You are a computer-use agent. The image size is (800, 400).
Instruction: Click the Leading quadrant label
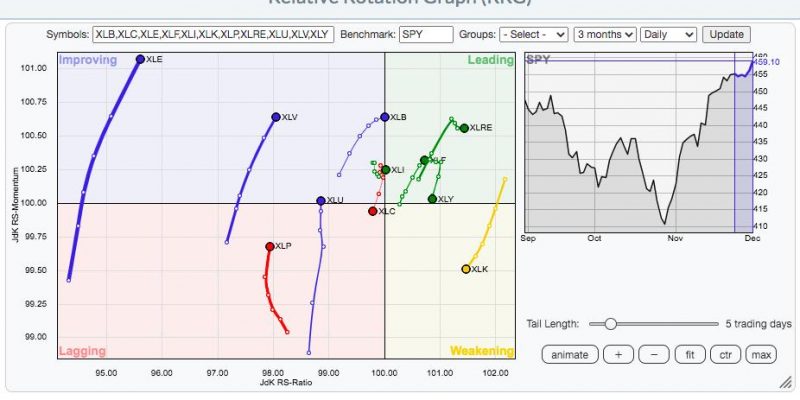click(491, 60)
